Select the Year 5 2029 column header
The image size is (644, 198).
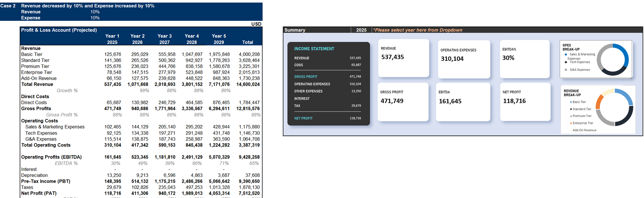click(x=219, y=39)
